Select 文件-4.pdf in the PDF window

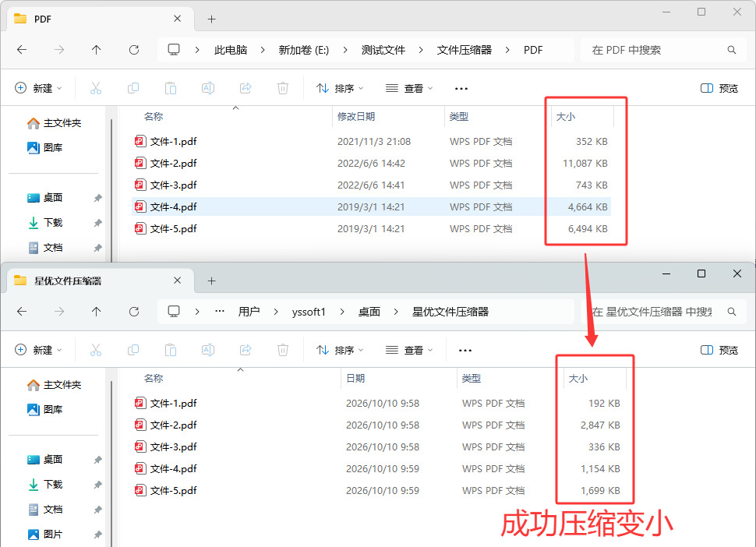click(371, 206)
